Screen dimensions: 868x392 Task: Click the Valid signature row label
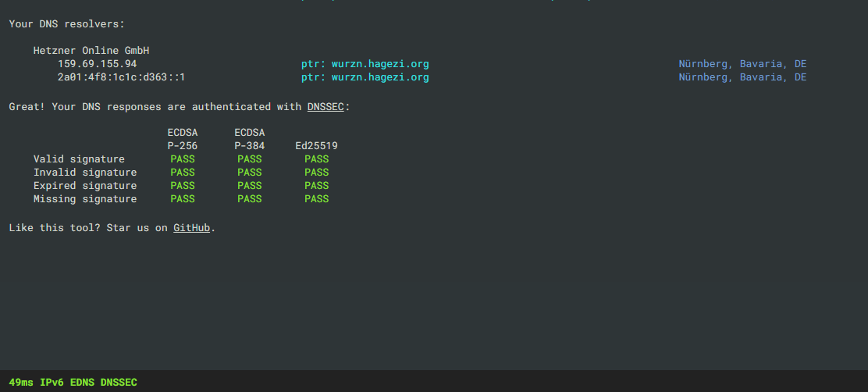[79, 159]
